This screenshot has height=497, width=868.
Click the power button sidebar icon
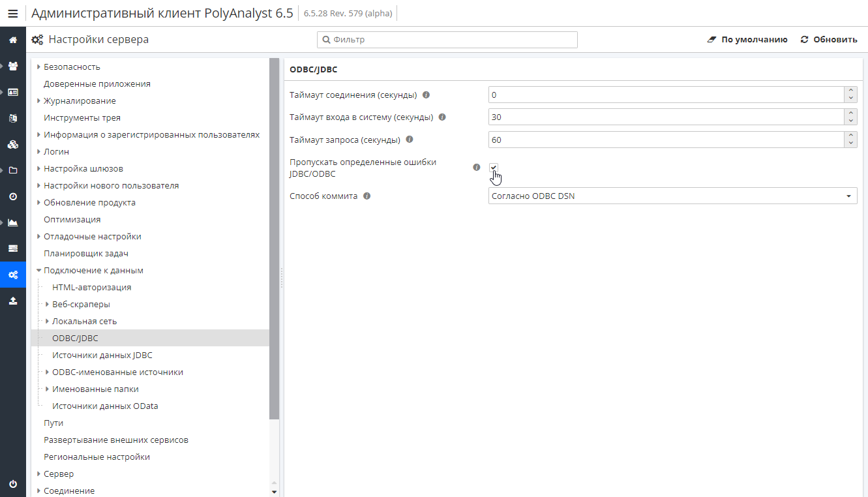[12, 484]
